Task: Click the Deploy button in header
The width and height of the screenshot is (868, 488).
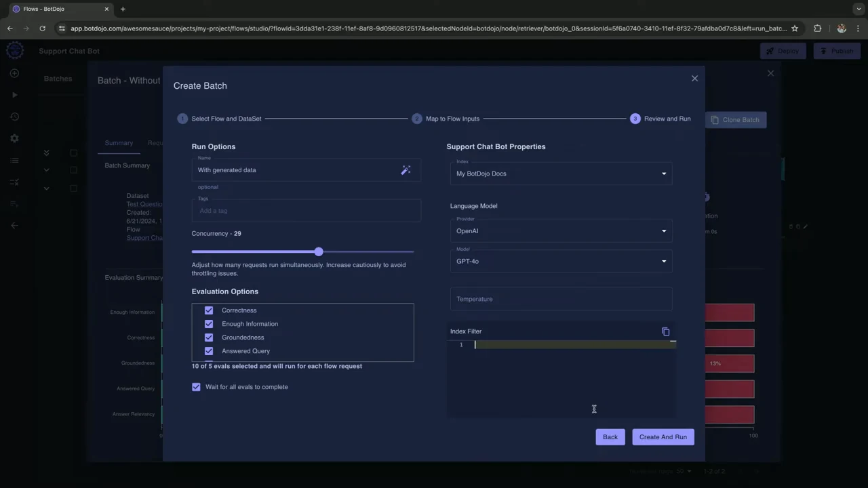Action: click(783, 51)
